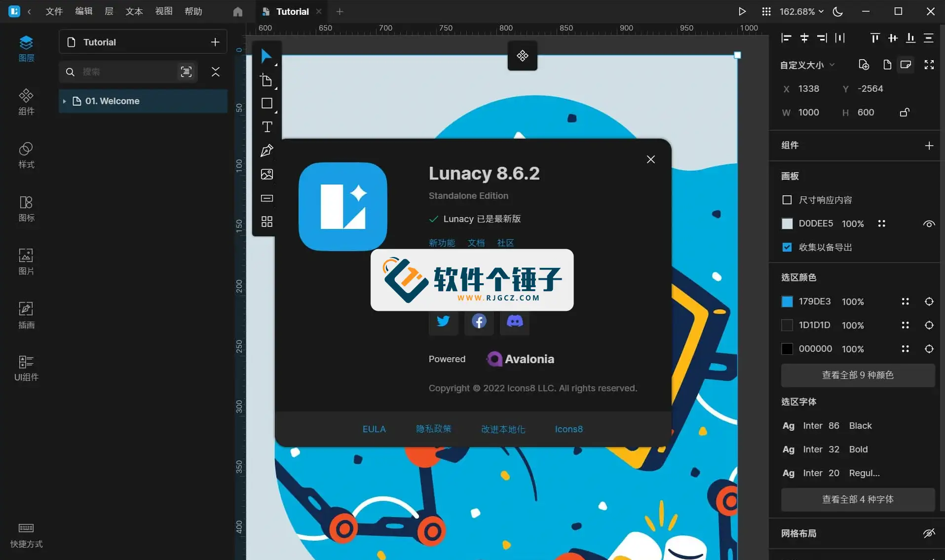
Task: Open the 文件 (File) menu
Action: (54, 11)
